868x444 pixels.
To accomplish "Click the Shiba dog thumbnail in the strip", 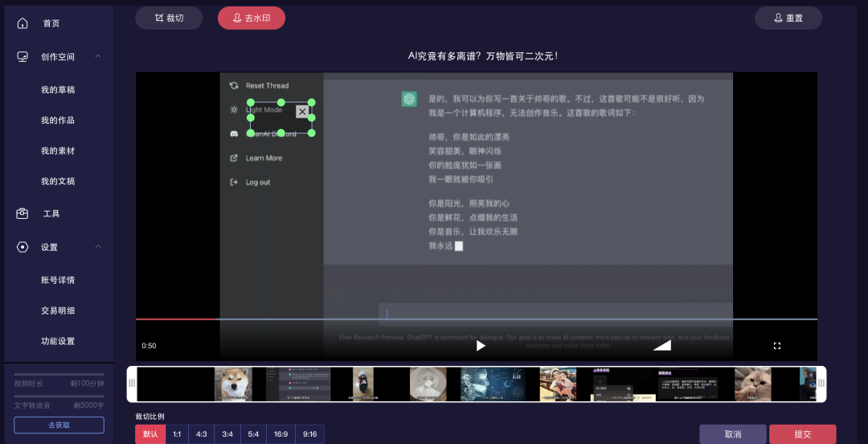I will 233,384.
